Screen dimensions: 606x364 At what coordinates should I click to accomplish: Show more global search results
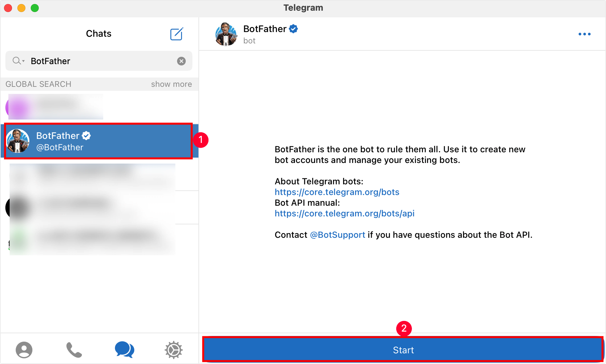click(171, 84)
